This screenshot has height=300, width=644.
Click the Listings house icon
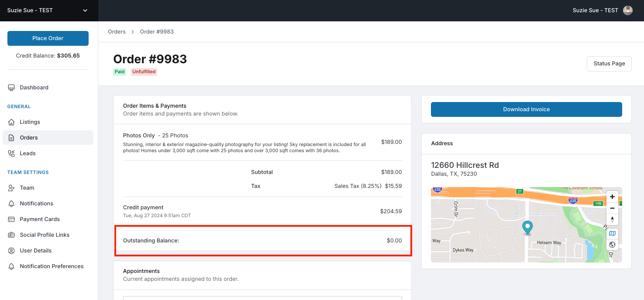(x=11, y=122)
